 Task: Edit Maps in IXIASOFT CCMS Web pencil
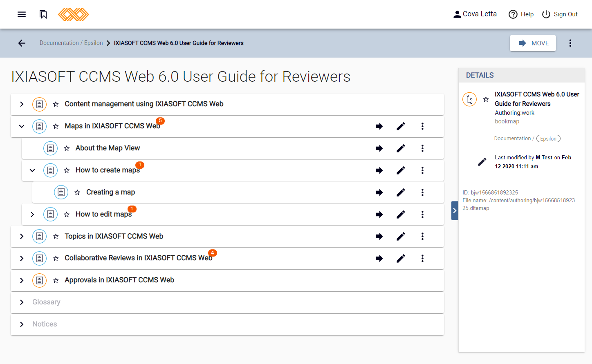click(x=401, y=126)
